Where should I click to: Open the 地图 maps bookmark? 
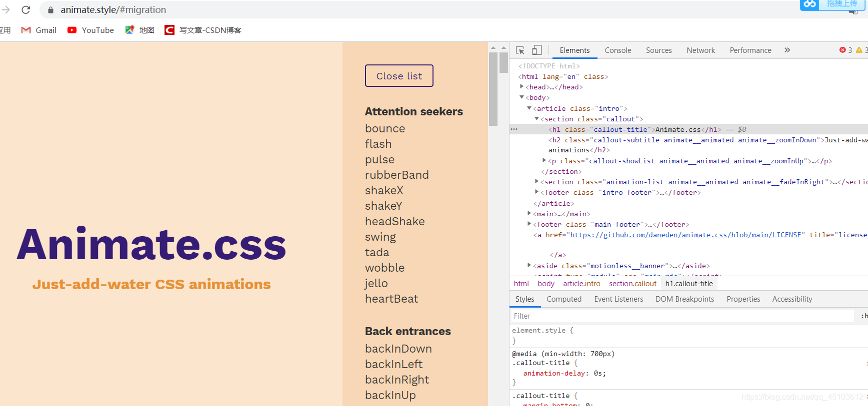click(x=139, y=30)
